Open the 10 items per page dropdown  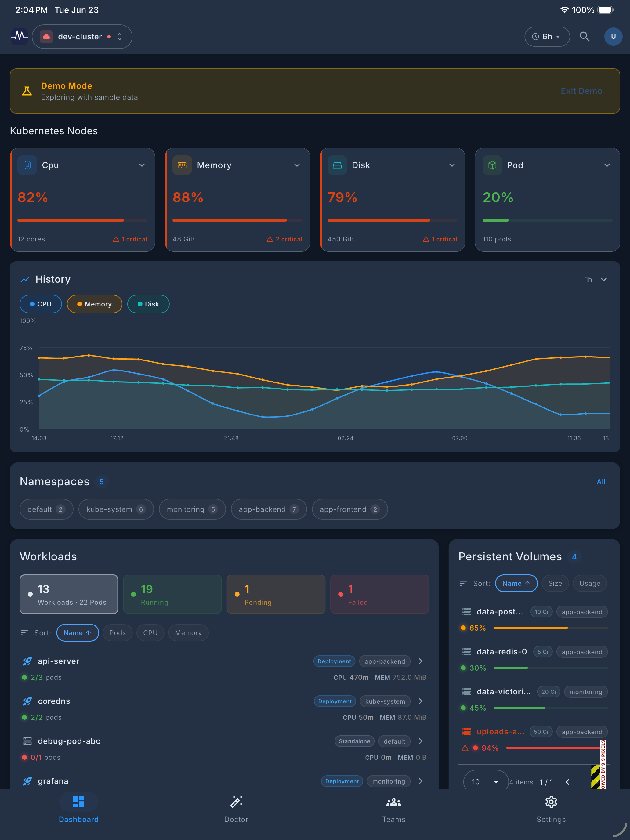486,781
